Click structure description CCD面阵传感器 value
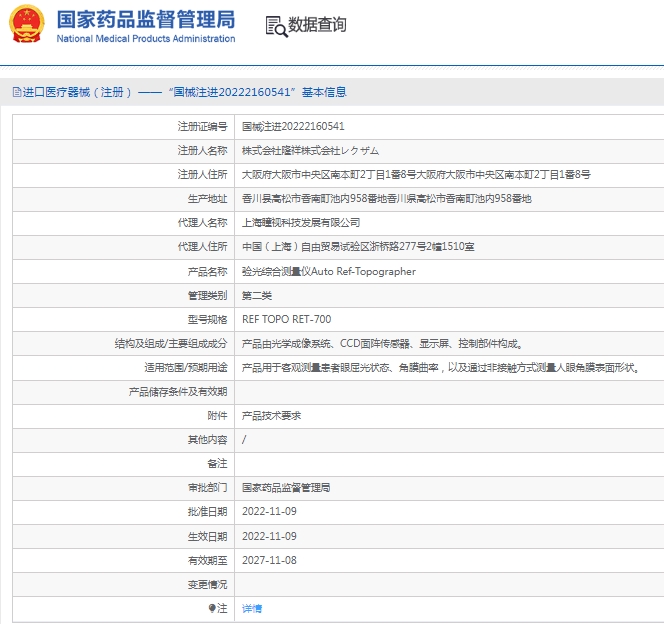The image size is (664, 624). [382, 343]
